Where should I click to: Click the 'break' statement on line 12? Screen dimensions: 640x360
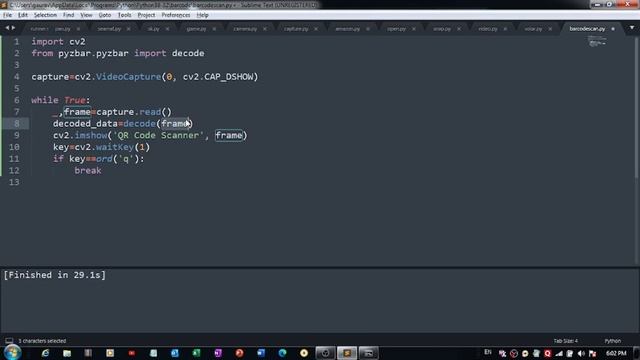pos(88,171)
